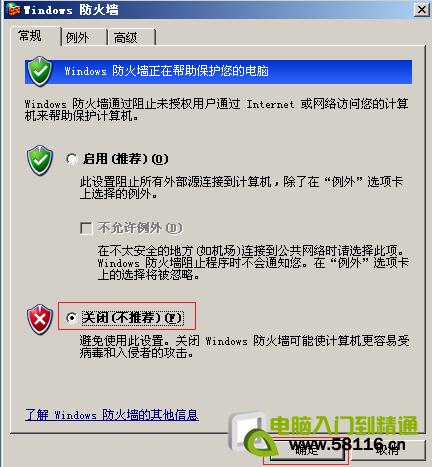
Task: Click the 取消 button
Action: 388,450
